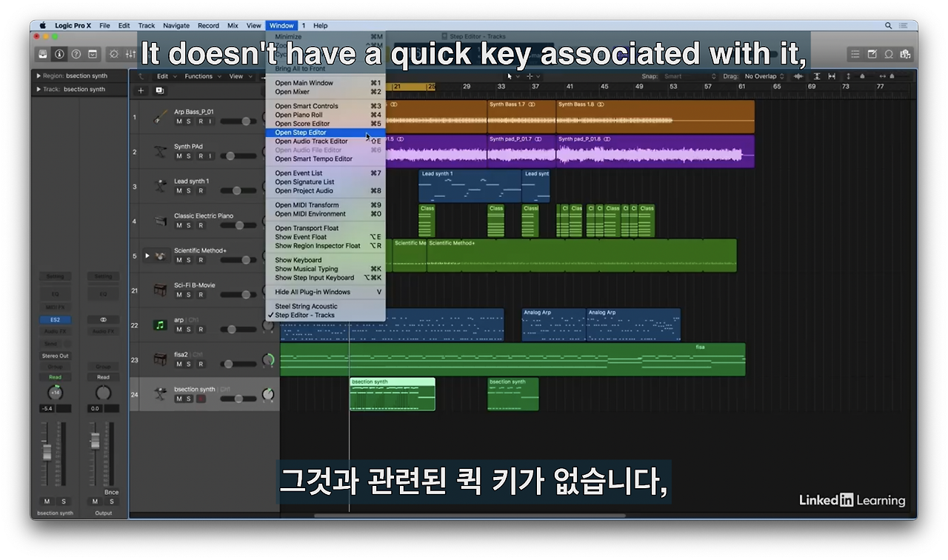The width and height of the screenshot is (948, 560).
Task: Disable record on bsection synth track
Action: pyautogui.click(x=200, y=399)
